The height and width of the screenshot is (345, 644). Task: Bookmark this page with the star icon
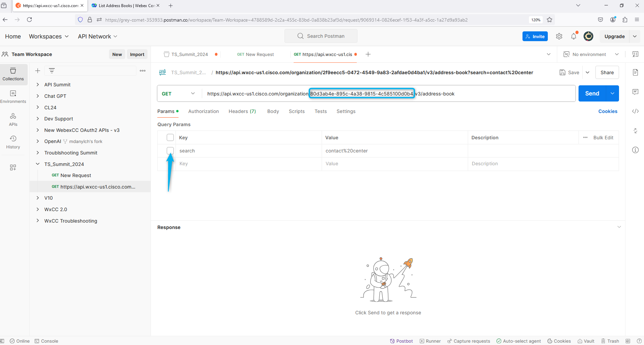tap(549, 20)
